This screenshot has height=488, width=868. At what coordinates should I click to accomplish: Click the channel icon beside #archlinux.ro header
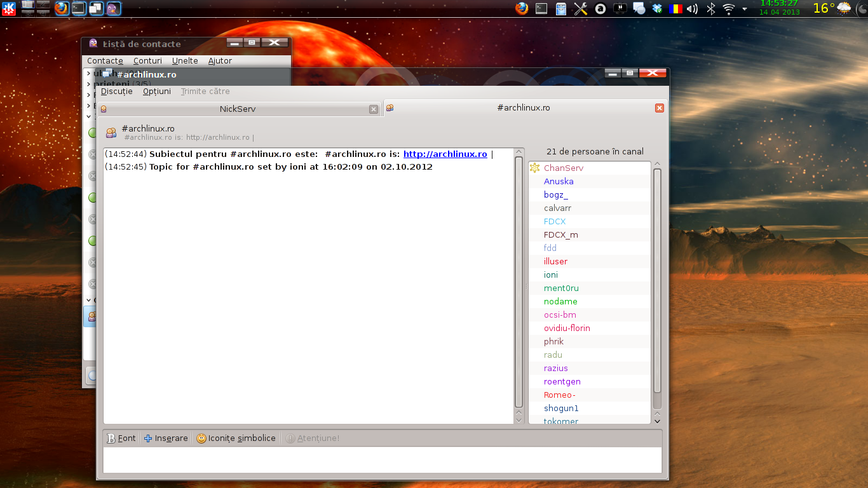coord(111,132)
